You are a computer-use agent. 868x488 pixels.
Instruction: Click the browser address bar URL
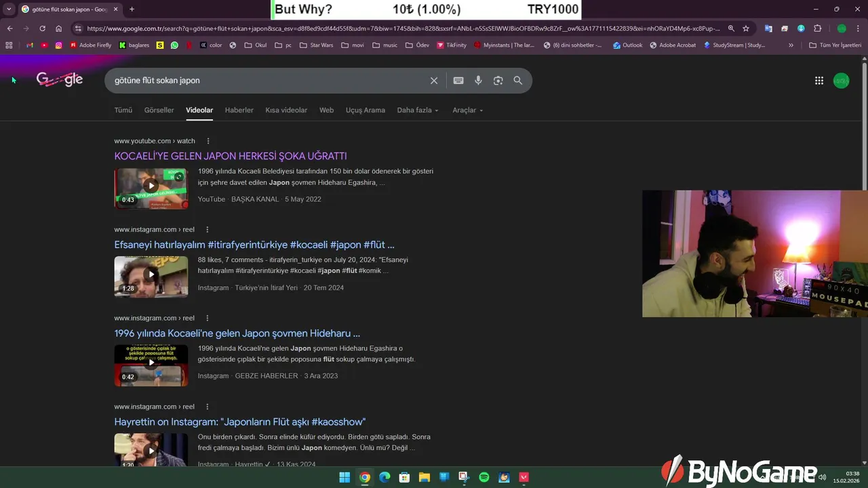click(403, 28)
